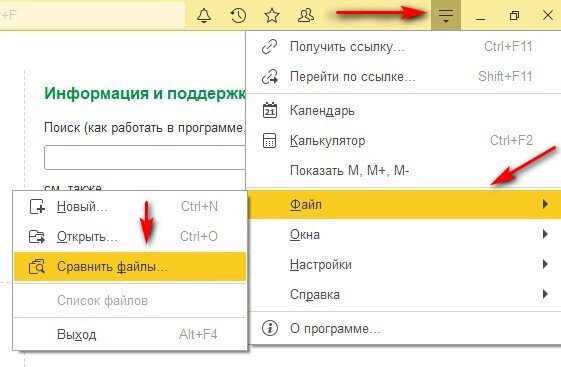
Task: Click the Ctrl+F11 shortcut text
Action: (508, 47)
